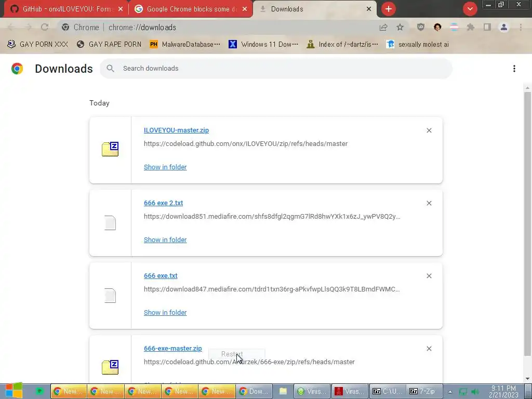The width and height of the screenshot is (532, 399).
Task: Click the taskbar clock showing 9:11 PM
Action: pyautogui.click(x=503, y=392)
